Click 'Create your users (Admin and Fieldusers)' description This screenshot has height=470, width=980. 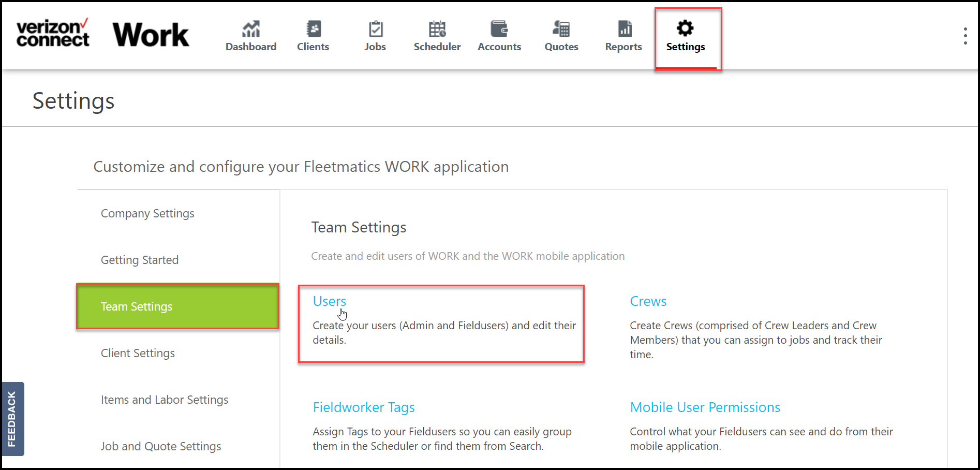click(x=444, y=333)
